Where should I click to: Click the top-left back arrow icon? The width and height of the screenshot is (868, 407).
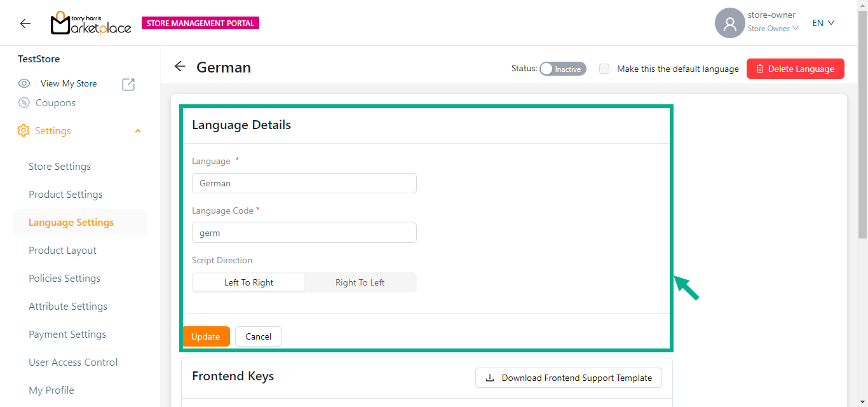tap(25, 24)
